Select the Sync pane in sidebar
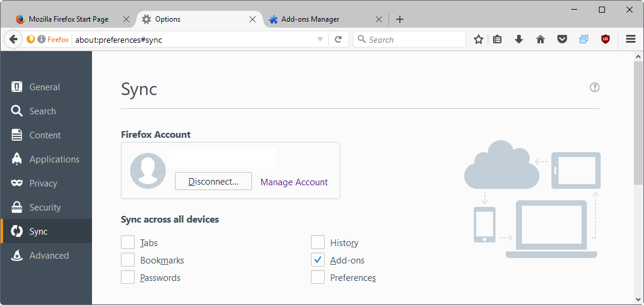Viewport: 644px width, 305px height. 46,232
